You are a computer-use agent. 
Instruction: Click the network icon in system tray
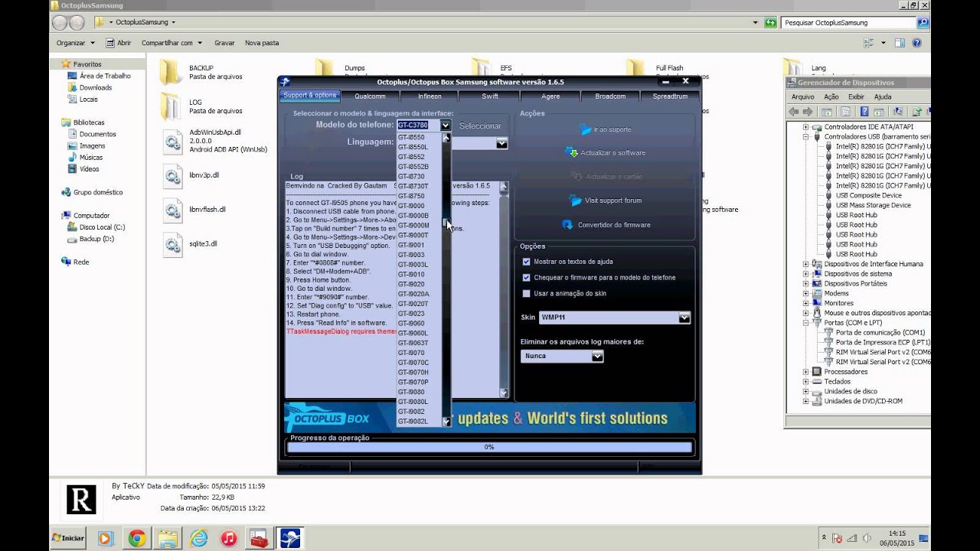(852, 538)
